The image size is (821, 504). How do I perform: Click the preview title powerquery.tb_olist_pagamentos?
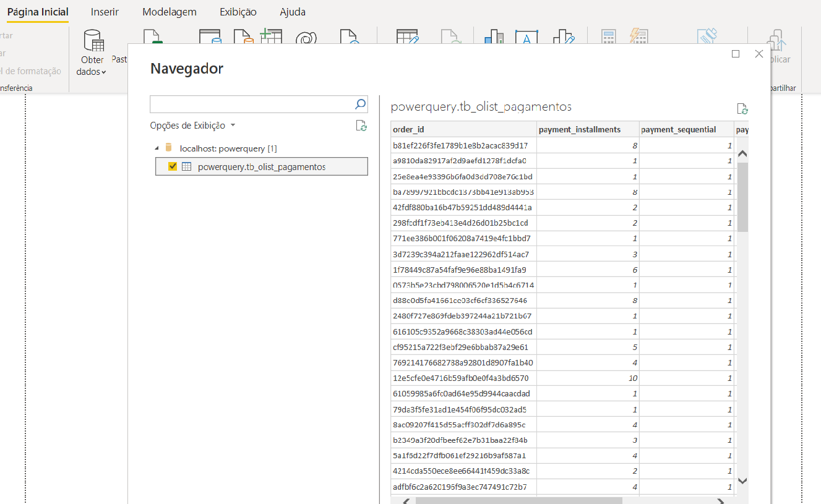(481, 107)
